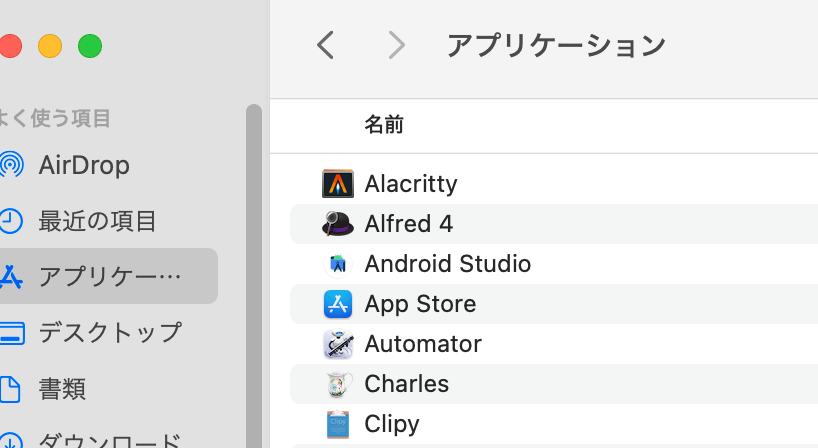Click the アプリケーション window title
The width and height of the screenshot is (818, 448).
(556, 45)
